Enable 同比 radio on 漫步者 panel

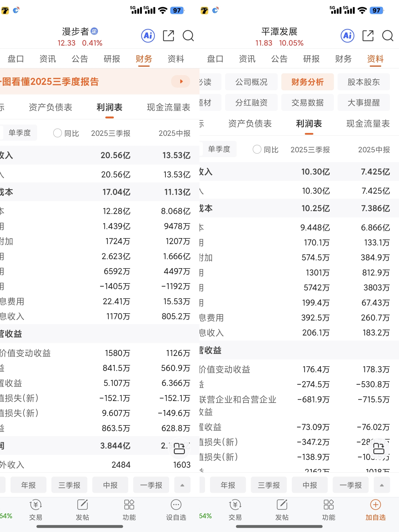[57, 133]
